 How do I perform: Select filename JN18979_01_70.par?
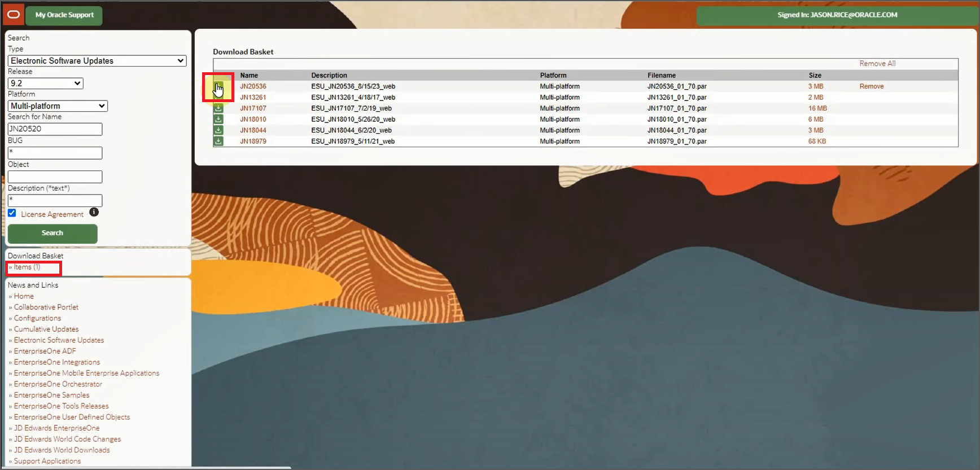677,142
